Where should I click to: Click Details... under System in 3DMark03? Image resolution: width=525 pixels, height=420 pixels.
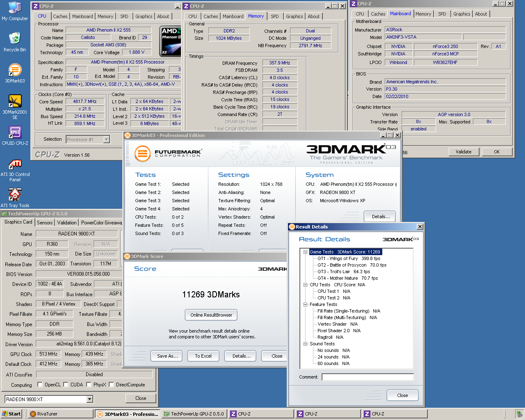click(381, 217)
